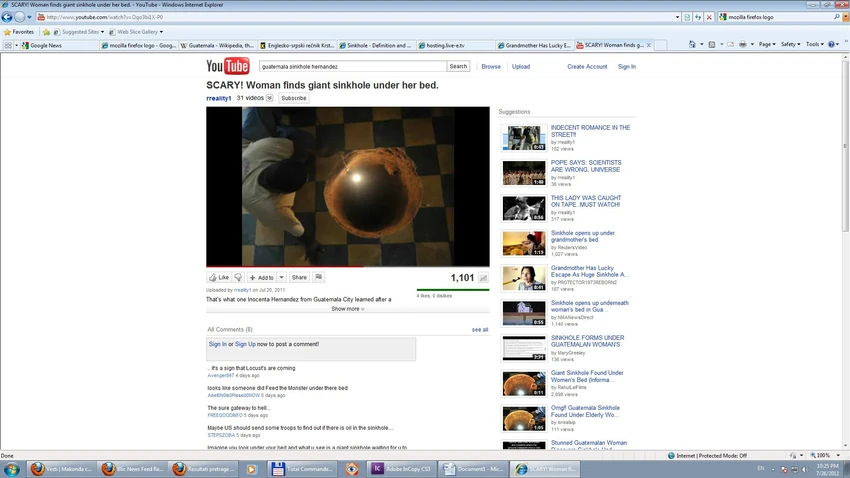
Task: Refresh the page in address bar
Action: coord(698,17)
